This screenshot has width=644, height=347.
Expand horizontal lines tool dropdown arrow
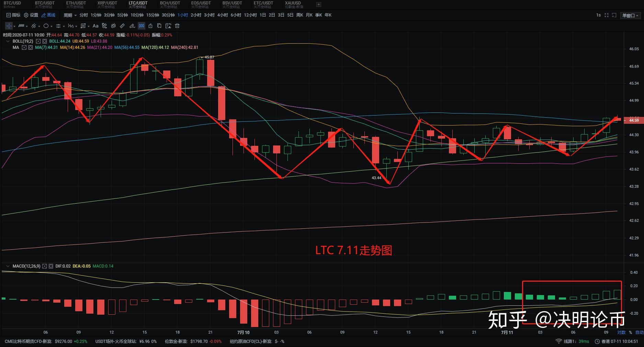[64, 26]
